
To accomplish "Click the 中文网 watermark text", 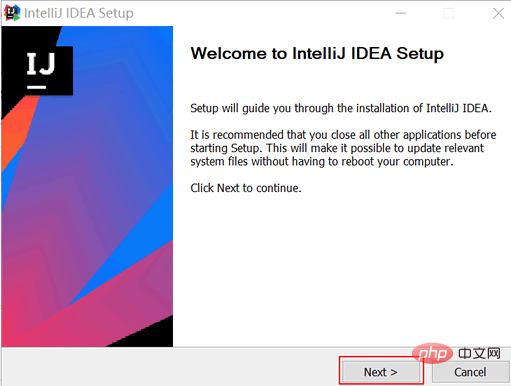I will tap(479, 354).
